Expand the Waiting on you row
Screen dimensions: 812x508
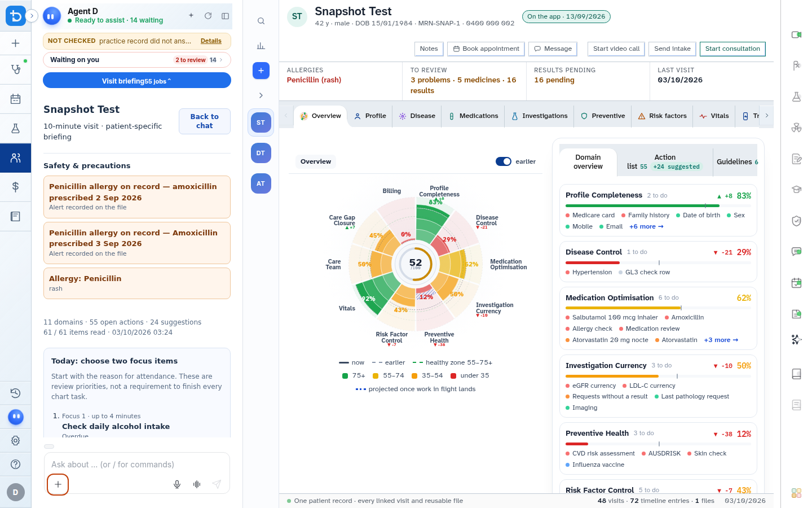tap(137, 60)
